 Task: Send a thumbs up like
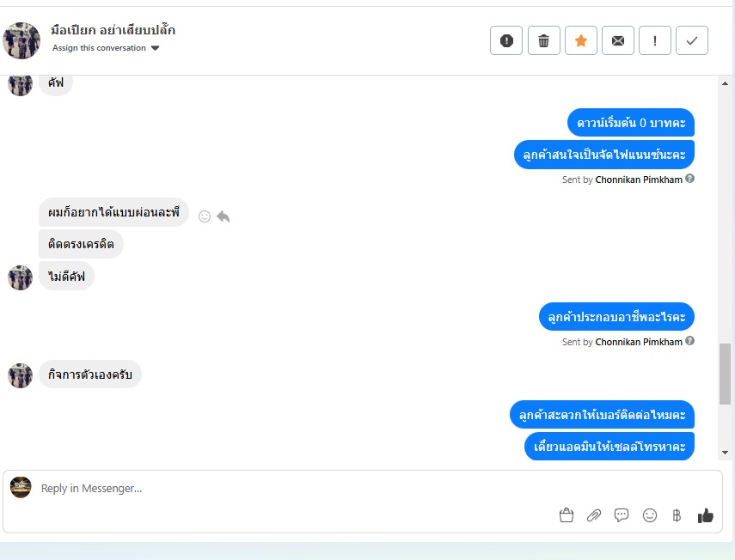pyautogui.click(x=706, y=515)
